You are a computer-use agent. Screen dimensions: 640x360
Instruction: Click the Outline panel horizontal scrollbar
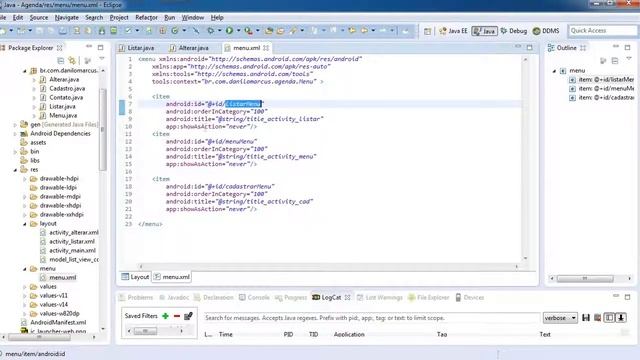coord(590,278)
